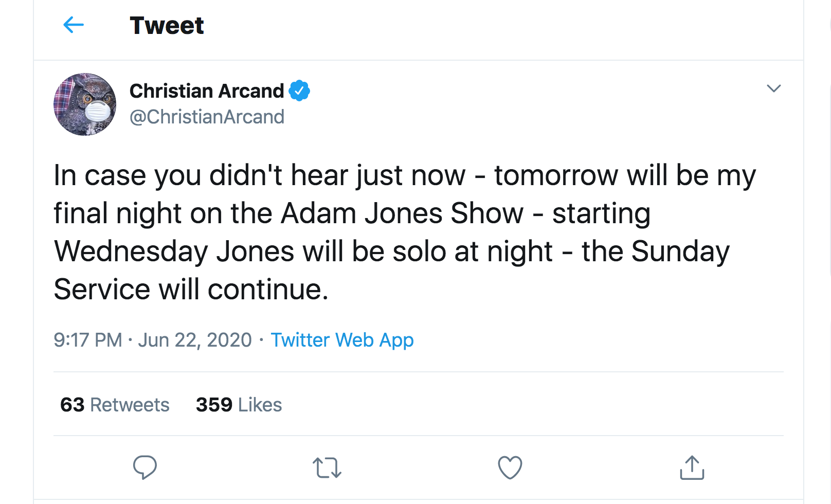The width and height of the screenshot is (831, 504).
Task: Click the Jun 22, 2020 date
Action: point(195,340)
